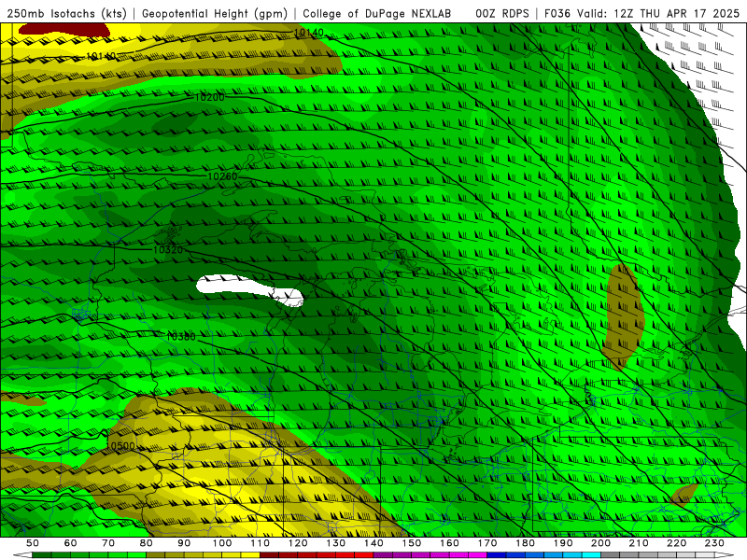Click the 120 value on the color scale
The height and width of the screenshot is (560, 747).
click(298, 543)
